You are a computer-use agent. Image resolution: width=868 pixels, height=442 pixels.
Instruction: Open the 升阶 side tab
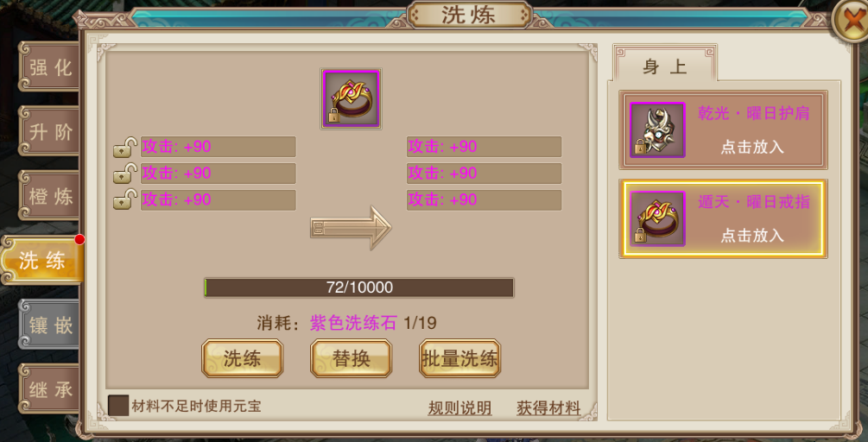[48, 132]
